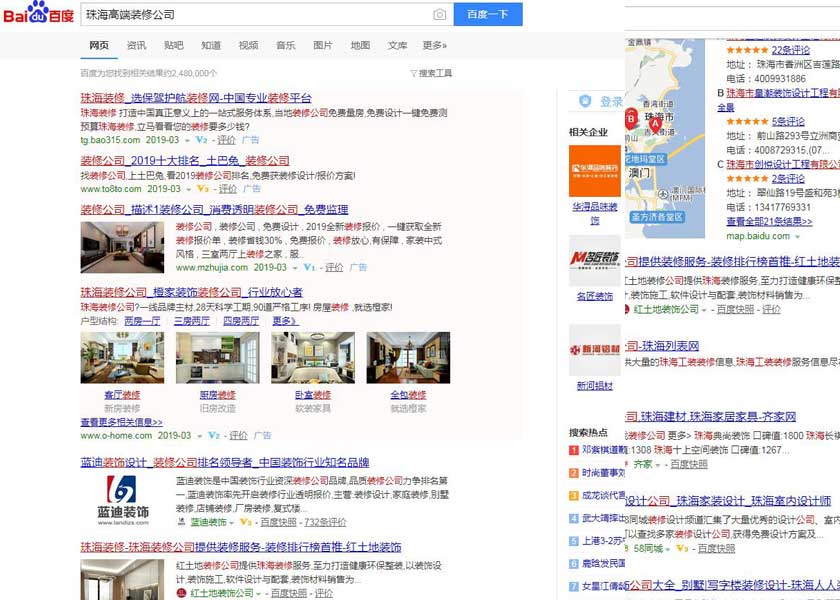
Task: Open 百度快照 for 蓝迪装饰 result
Action: pos(279,522)
